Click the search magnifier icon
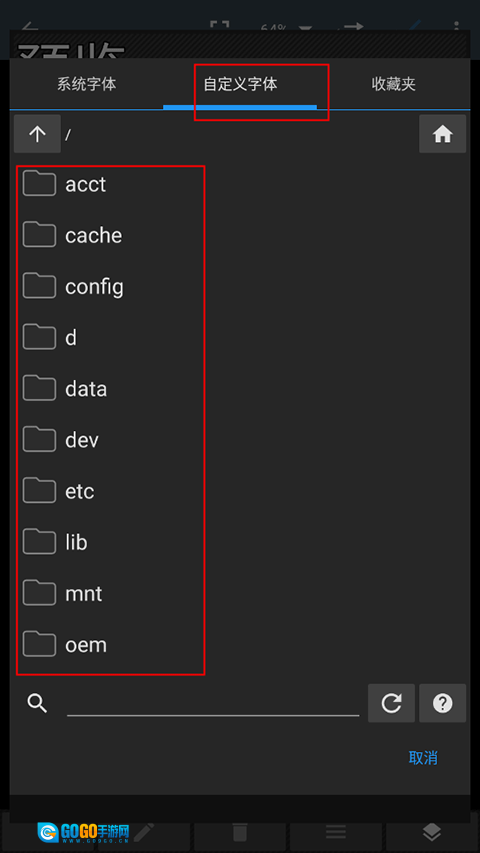This screenshot has width=480, height=853. [38, 703]
